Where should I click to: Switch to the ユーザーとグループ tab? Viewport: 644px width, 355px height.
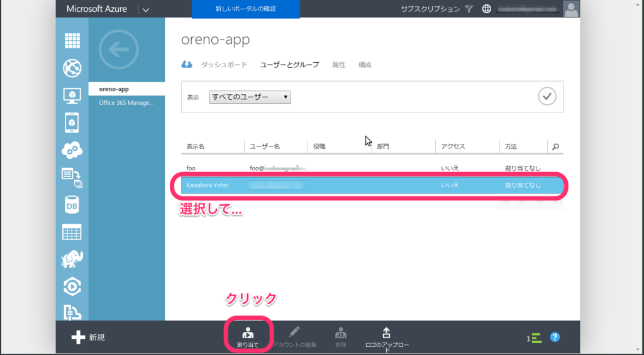pos(289,65)
